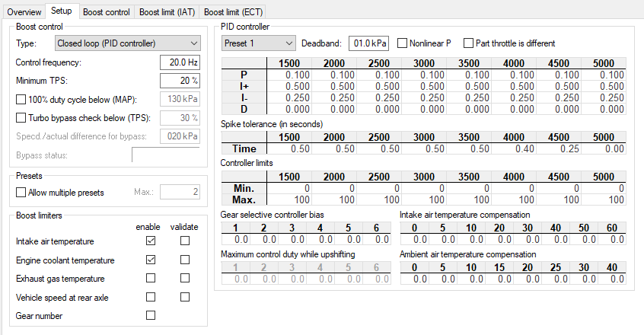Screen dimensions: 644x335
Task: Select controller Max. value at 3000
Action: [x=424, y=199]
